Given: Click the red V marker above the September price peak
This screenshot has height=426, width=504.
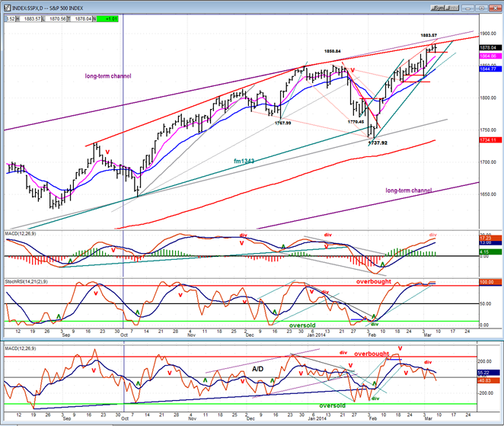Looking at the screenshot, I should click(x=107, y=150).
